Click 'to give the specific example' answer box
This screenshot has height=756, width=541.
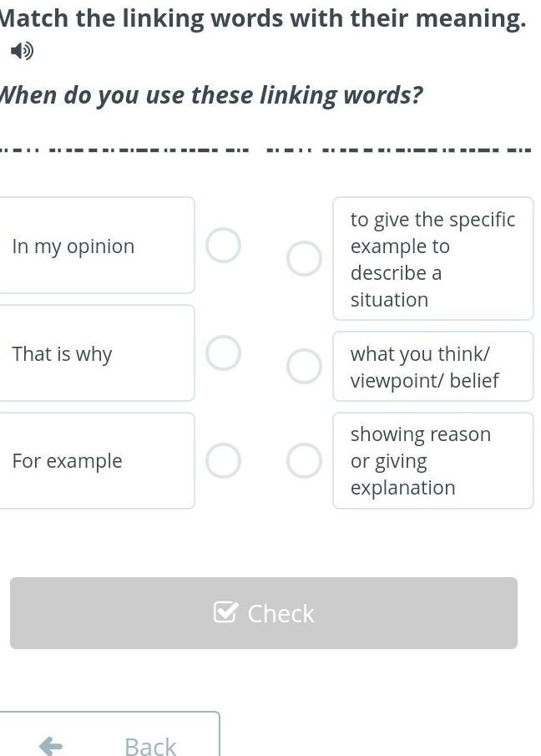coord(432,259)
